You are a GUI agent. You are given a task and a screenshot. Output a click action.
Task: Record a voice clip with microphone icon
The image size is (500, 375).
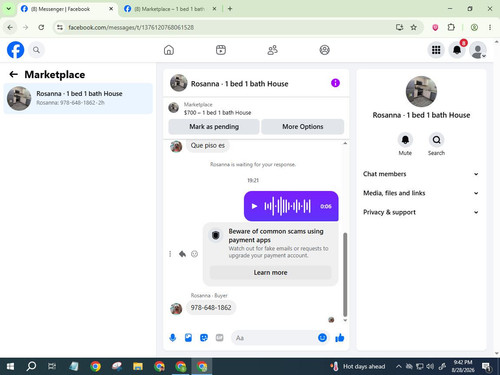click(x=173, y=338)
